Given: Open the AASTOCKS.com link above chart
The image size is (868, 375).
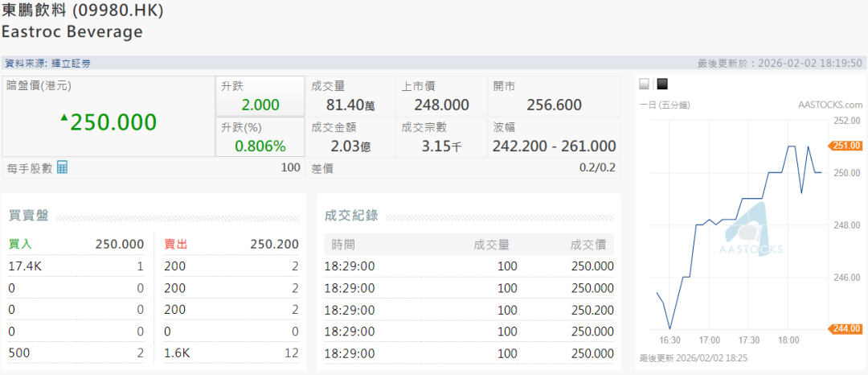Looking at the screenshot, I should [829, 105].
